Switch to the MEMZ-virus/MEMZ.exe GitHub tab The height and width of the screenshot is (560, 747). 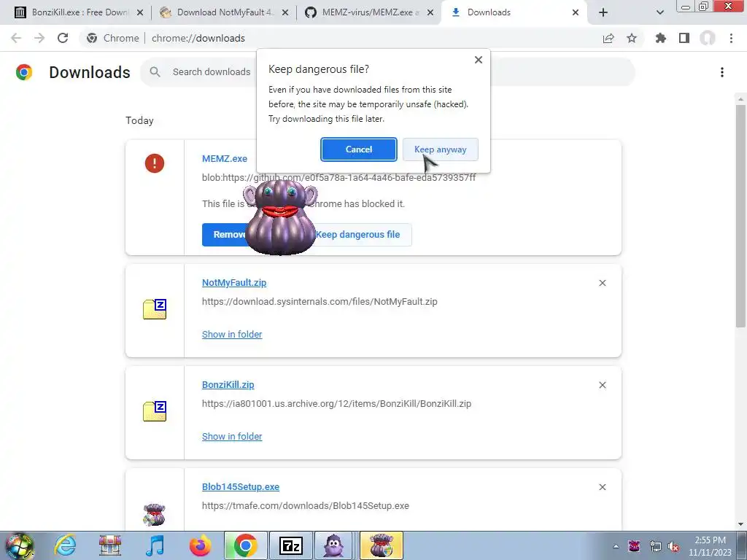(368, 12)
